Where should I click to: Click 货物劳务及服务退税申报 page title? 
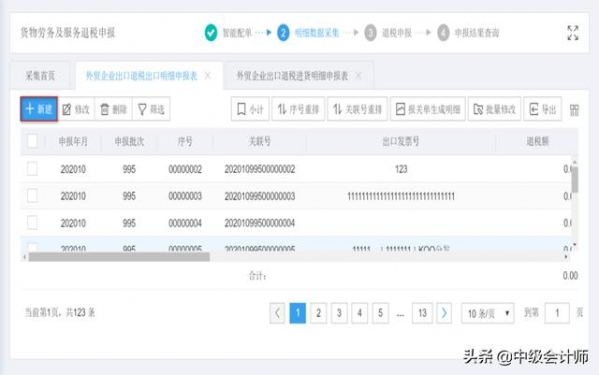coord(67,33)
